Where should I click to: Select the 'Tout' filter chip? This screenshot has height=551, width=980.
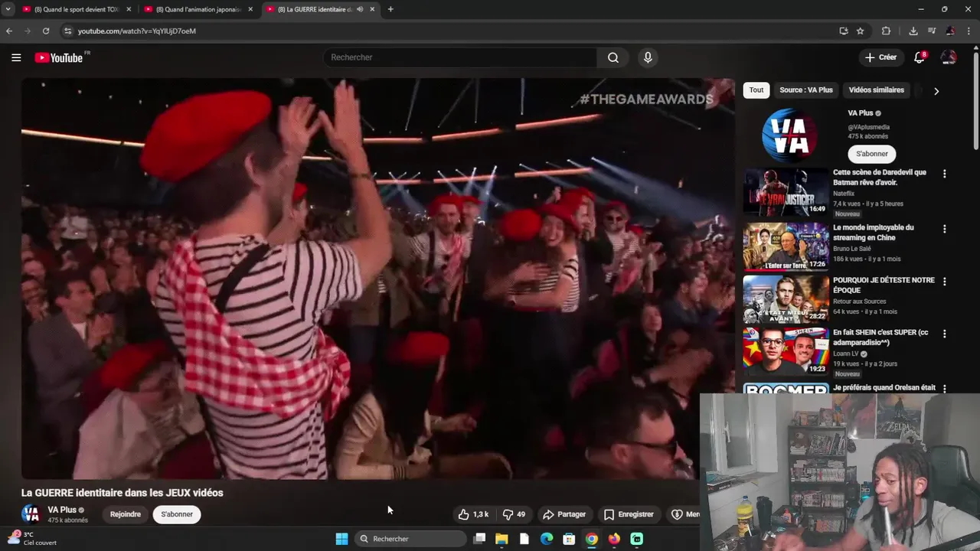[x=756, y=90]
